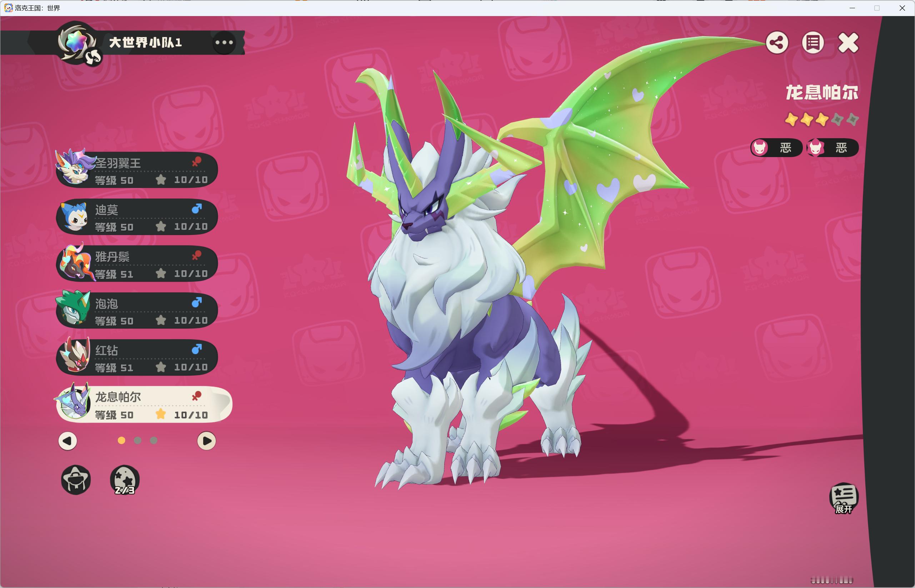Choose the 泡泡 pet entry
Screen dimensions: 915x588
137,311
